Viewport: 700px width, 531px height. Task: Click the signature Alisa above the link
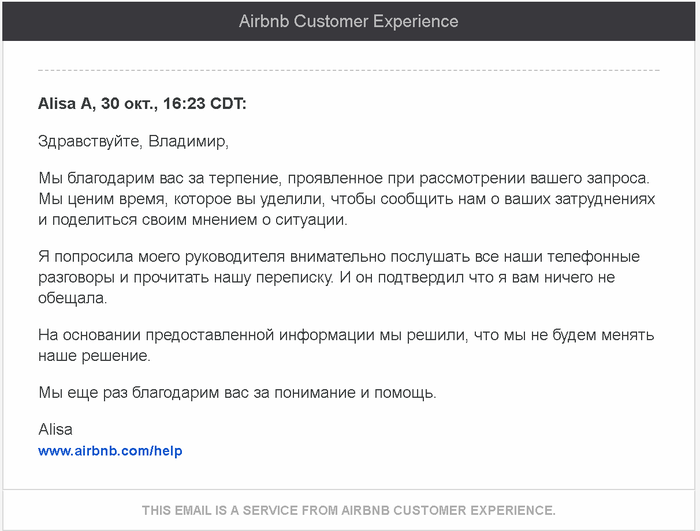55,429
